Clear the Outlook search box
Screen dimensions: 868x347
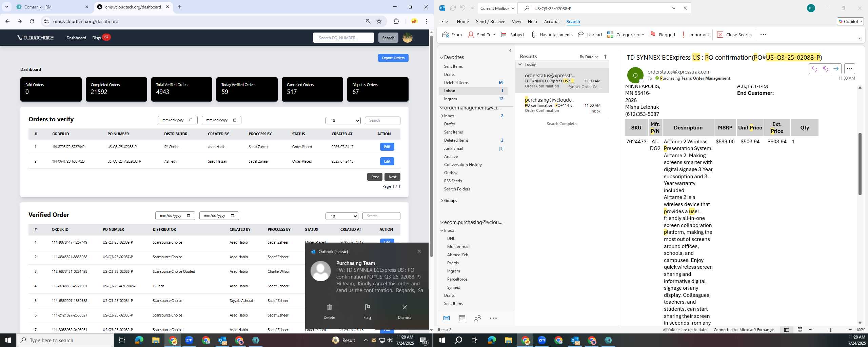coord(685,8)
